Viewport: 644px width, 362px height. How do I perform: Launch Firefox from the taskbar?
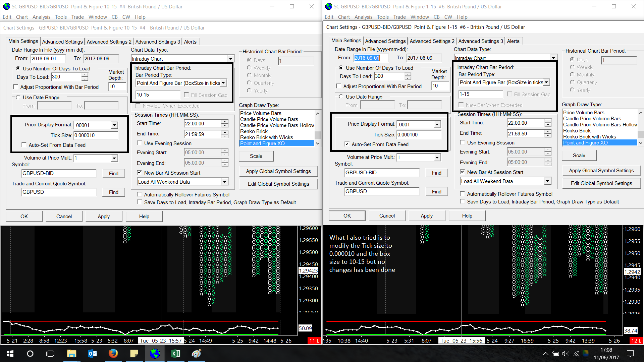tap(113, 354)
